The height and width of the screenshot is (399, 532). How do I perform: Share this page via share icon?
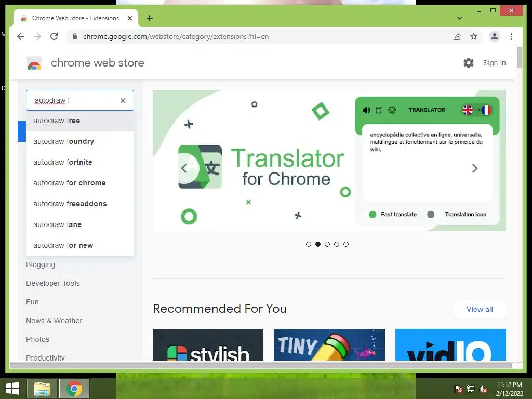click(457, 37)
